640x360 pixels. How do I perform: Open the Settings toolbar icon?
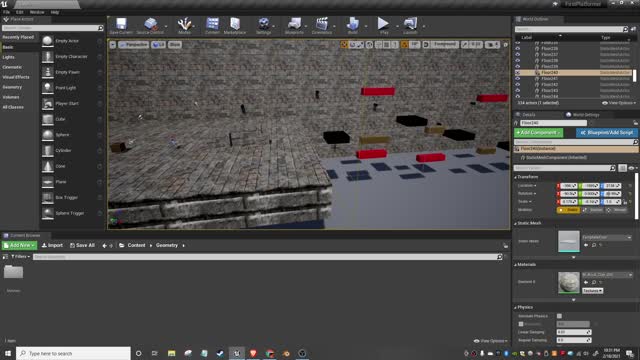[x=264, y=26]
